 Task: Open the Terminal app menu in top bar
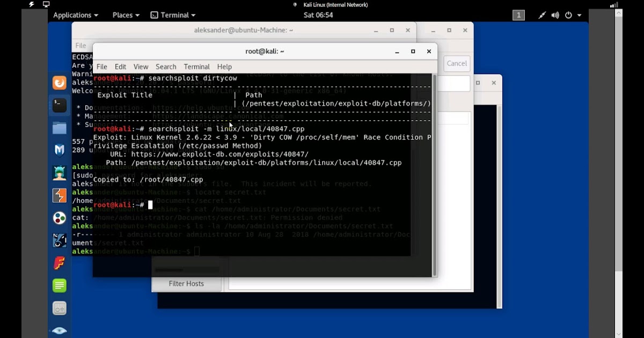click(173, 15)
